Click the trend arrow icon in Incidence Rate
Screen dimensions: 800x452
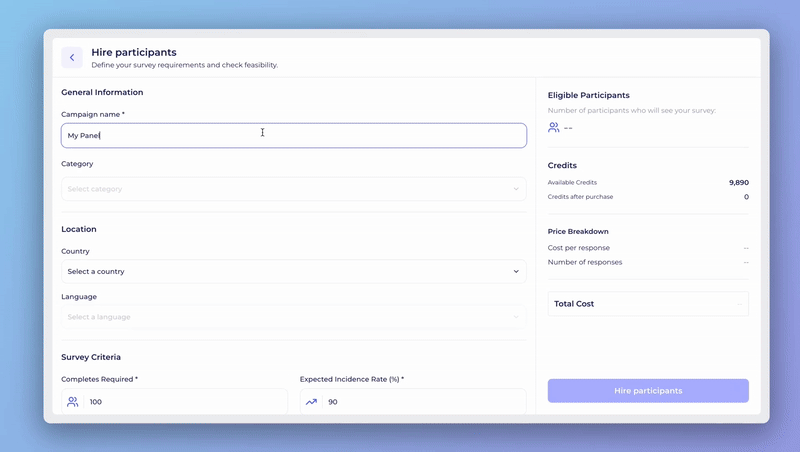311,402
